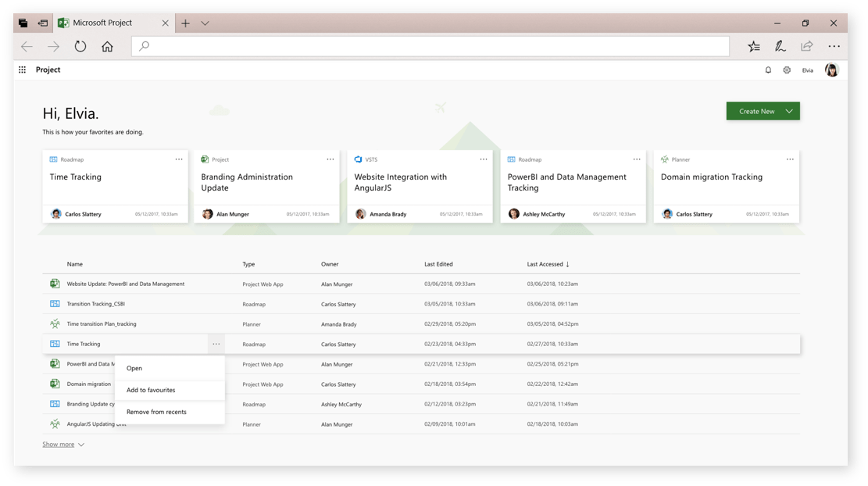Screen dimensions: 868x486
Task: Select the Planner icon beside Time transition Plan_tracking
Action: click(54, 323)
